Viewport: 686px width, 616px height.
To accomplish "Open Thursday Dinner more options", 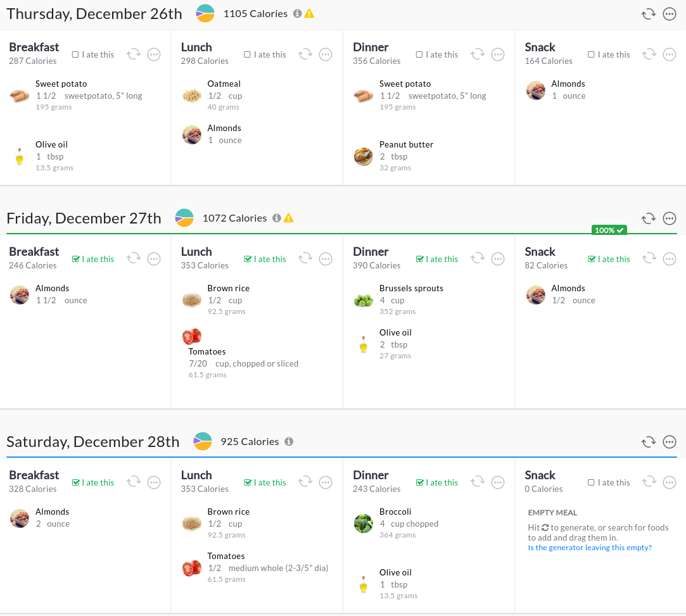I will (498, 54).
